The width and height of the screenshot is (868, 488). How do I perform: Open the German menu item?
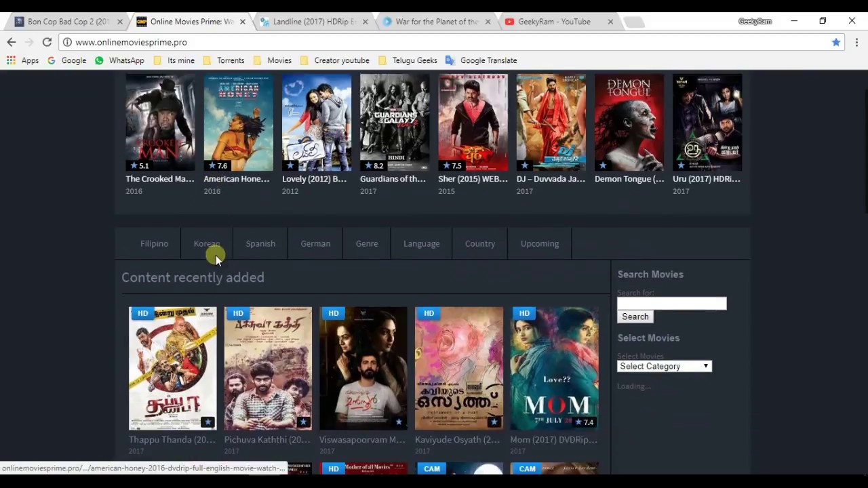(x=315, y=243)
